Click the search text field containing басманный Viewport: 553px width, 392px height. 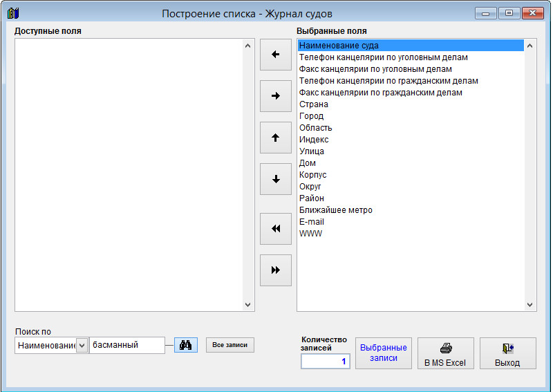127,346
